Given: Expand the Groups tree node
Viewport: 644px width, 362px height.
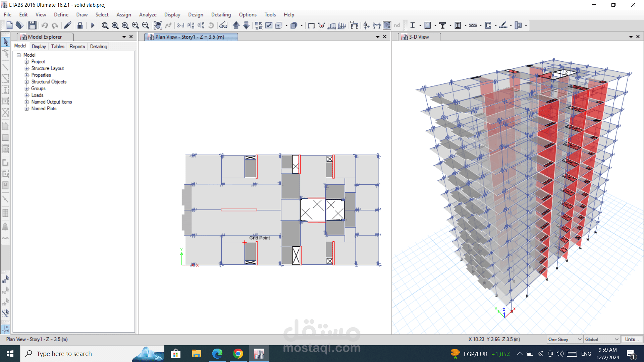Looking at the screenshot, I should pyautogui.click(x=26, y=88).
